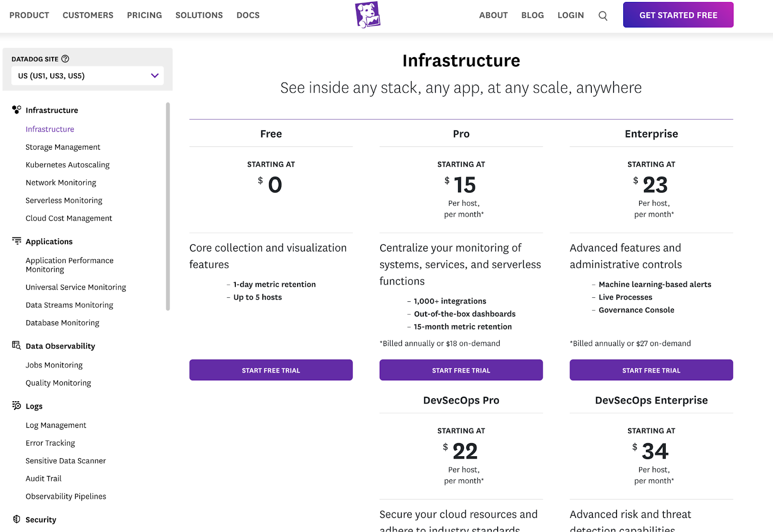Click the "Governance Console" feature text
The image size is (773, 532).
tap(636, 310)
